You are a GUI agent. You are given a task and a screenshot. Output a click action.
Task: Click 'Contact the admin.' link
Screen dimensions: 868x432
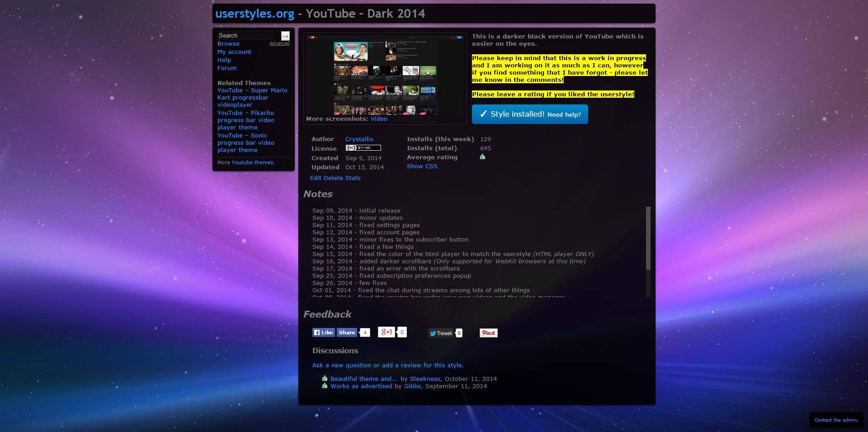[836, 420]
